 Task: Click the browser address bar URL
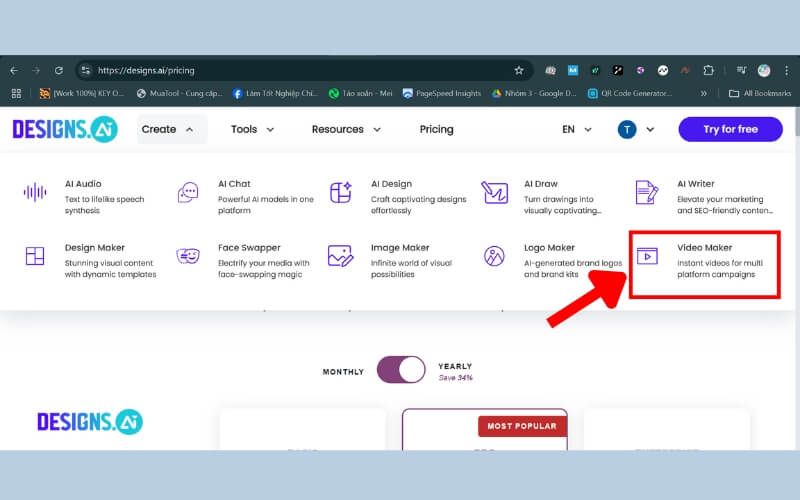click(x=300, y=70)
